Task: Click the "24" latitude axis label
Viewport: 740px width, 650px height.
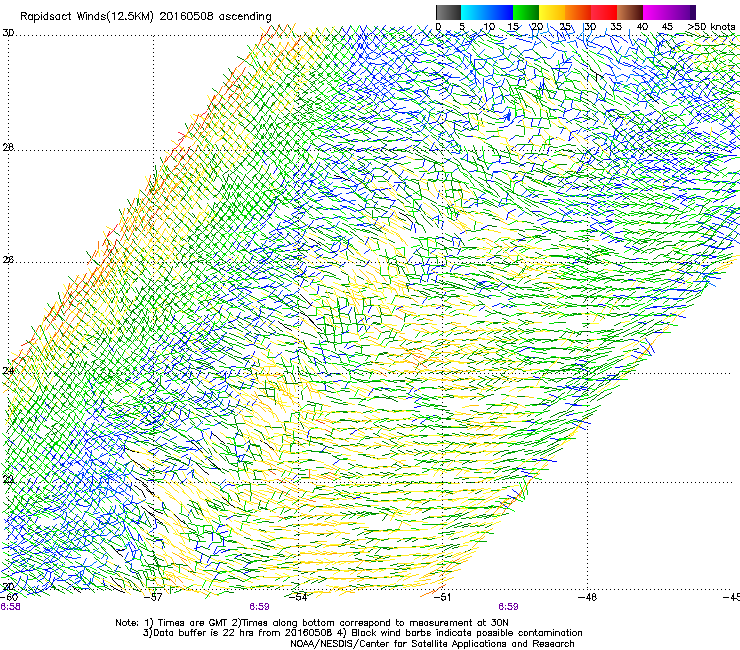Action: [8, 371]
